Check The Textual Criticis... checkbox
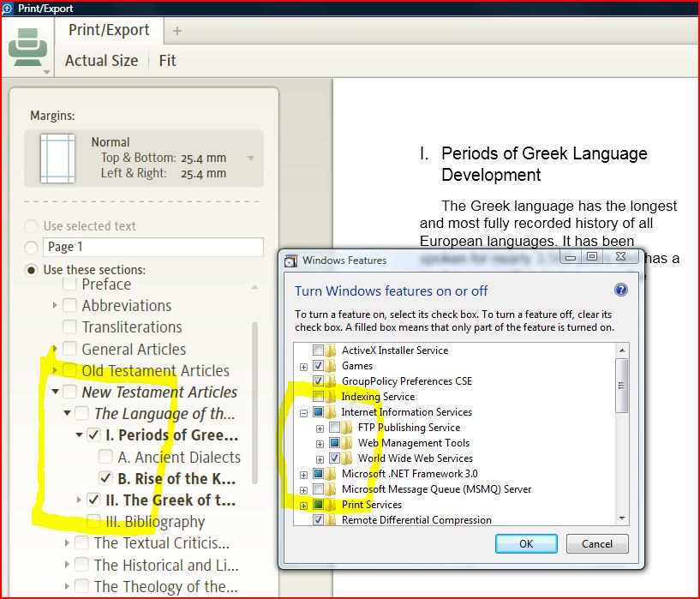The width and height of the screenshot is (700, 599). point(81,542)
